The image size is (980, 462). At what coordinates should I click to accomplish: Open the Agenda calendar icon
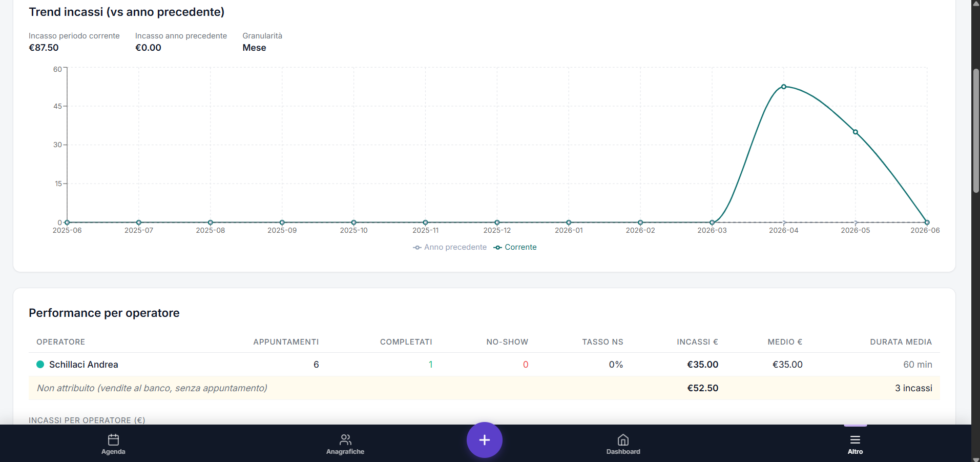click(x=113, y=439)
